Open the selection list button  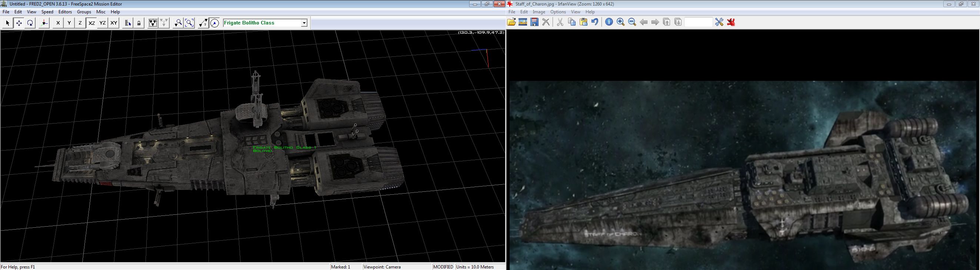(128, 23)
